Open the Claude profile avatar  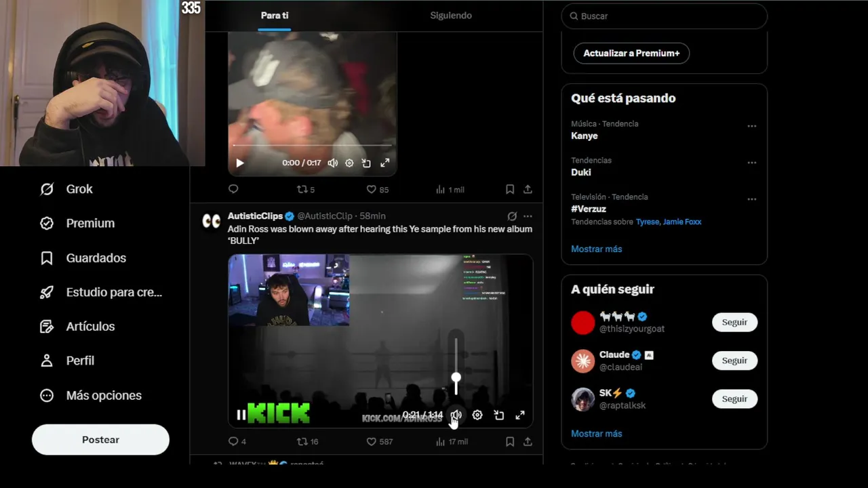[583, 361]
